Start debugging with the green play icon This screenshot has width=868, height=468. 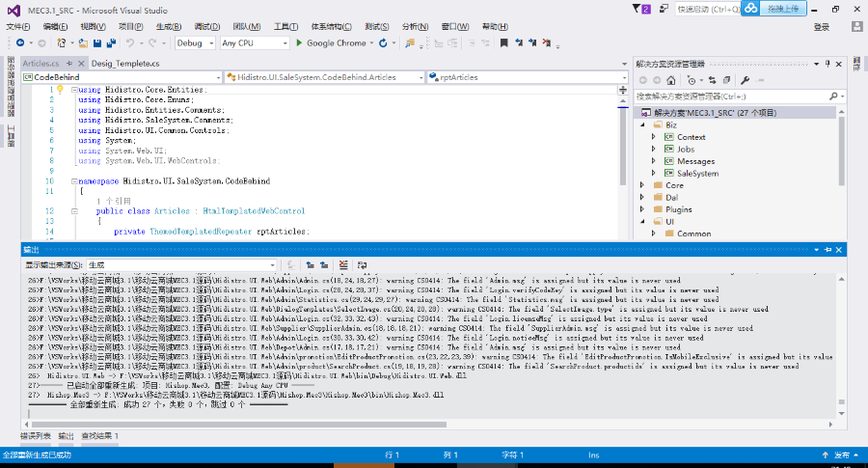[299, 42]
